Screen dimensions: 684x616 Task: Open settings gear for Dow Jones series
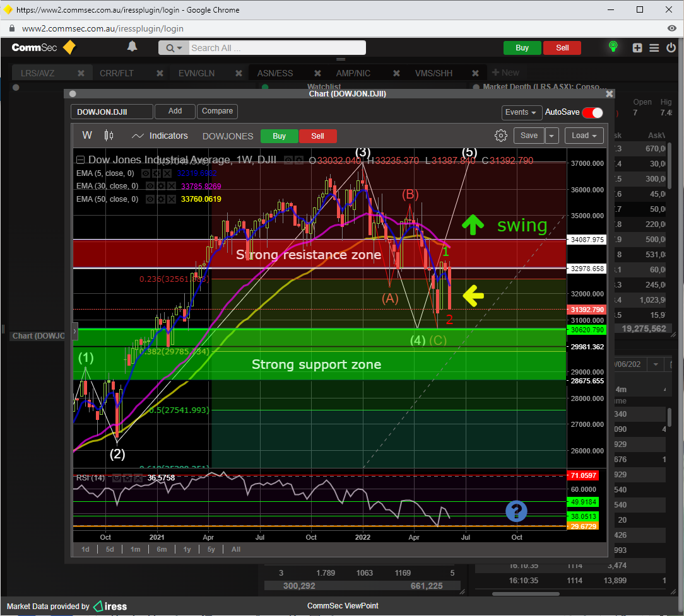(x=299, y=160)
